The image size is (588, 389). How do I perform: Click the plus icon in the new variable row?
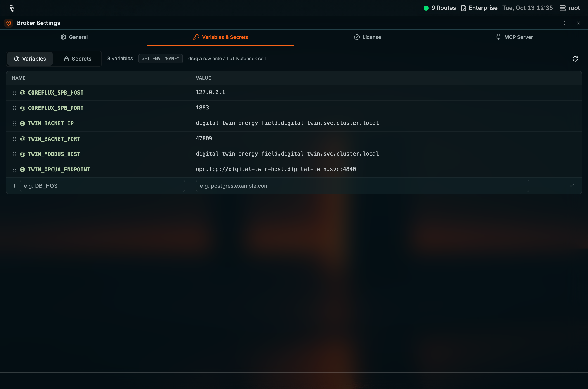(14, 186)
